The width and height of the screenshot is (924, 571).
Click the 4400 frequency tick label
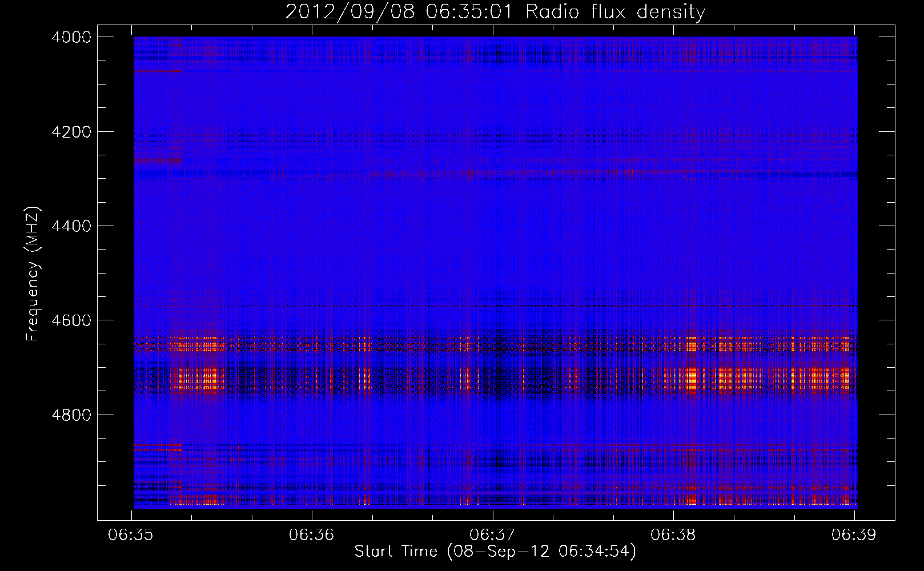point(71,226)
